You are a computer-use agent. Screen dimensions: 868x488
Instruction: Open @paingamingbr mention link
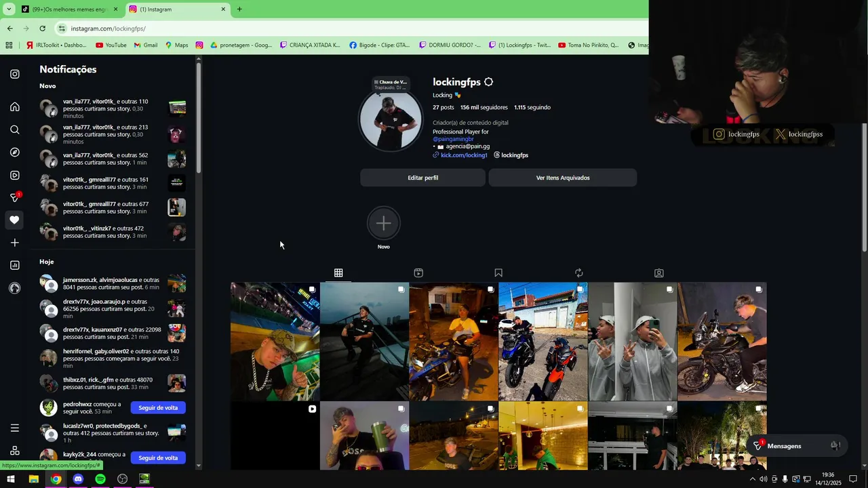pos(453,139)
